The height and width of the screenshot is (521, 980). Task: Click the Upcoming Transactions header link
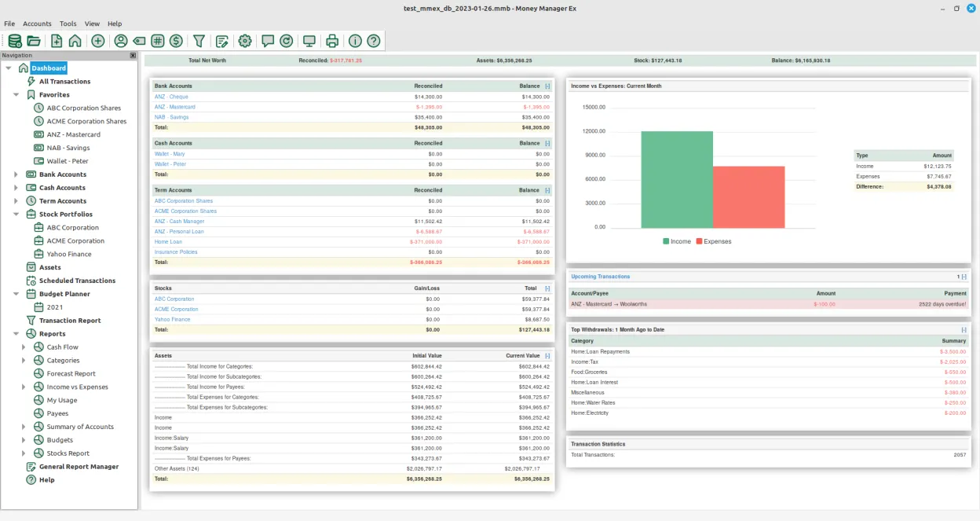click(600, 277)
